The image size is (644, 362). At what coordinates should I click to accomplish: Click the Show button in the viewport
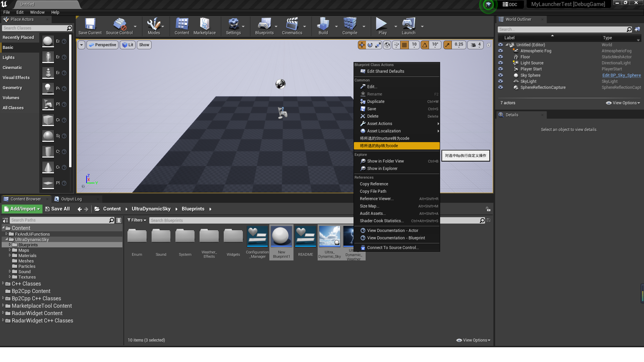coord(144,45)
